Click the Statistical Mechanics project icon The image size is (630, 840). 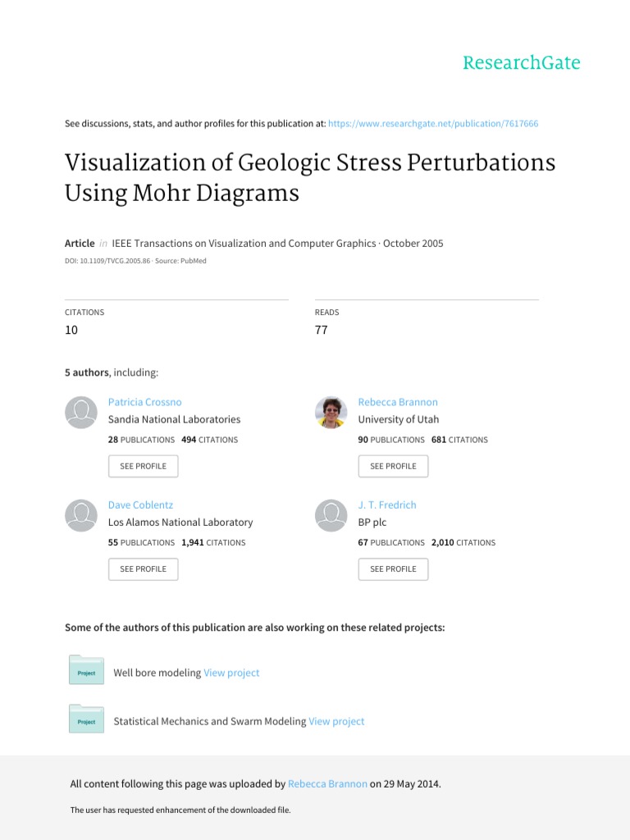[86, 719]
